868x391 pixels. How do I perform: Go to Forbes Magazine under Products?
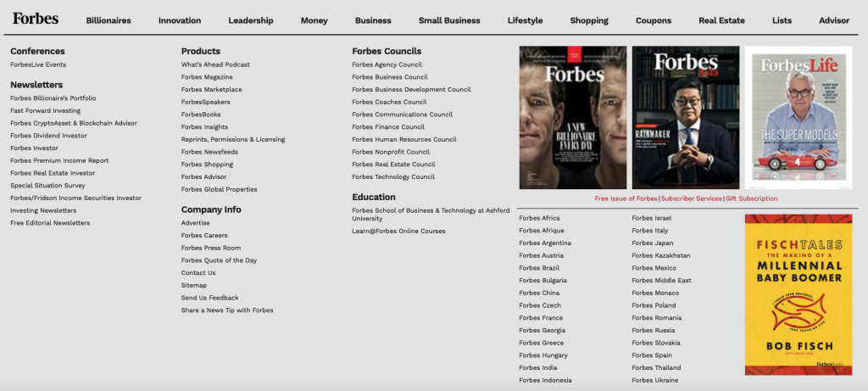tap(207, 77)
